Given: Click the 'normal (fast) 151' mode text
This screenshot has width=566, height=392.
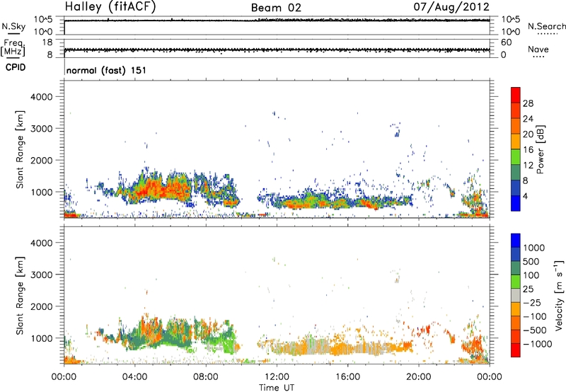Looking at the screenshot, I should click(x=107, y=70).
